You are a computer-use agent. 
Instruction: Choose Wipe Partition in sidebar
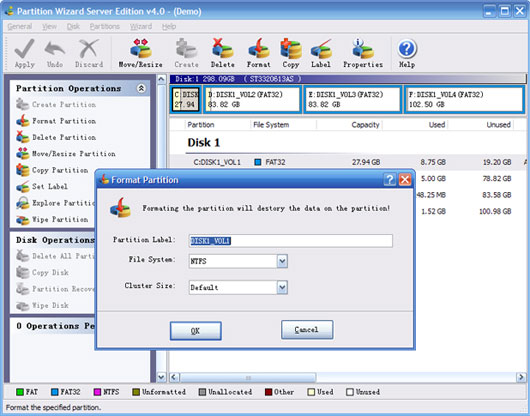click(52, 219)
